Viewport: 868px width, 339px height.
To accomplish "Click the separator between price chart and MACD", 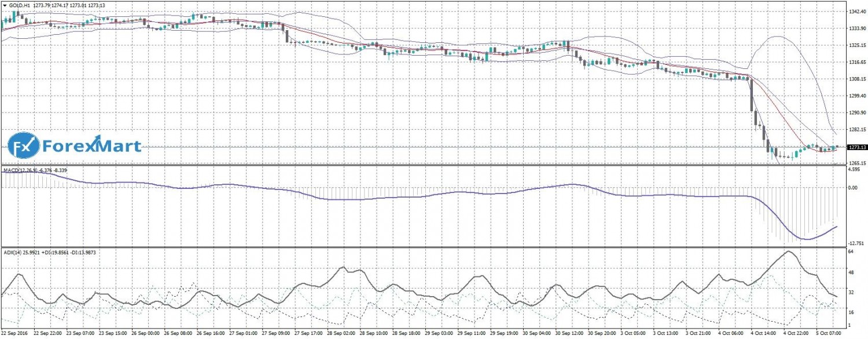I will pos(421,165).
